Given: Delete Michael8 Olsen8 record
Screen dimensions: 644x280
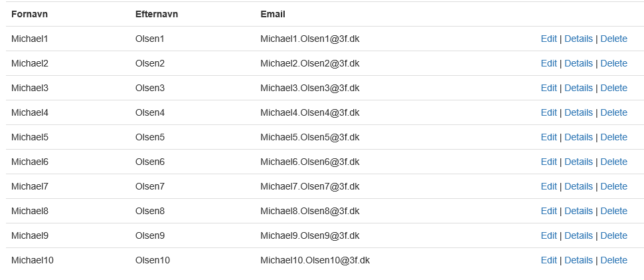Looking at the screenshot, I should (x=613, y=211).
